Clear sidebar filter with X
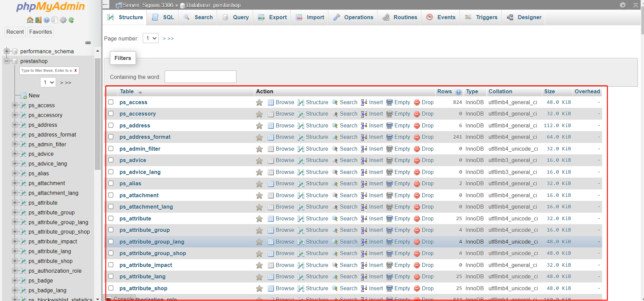 click(x=76, y=70)
